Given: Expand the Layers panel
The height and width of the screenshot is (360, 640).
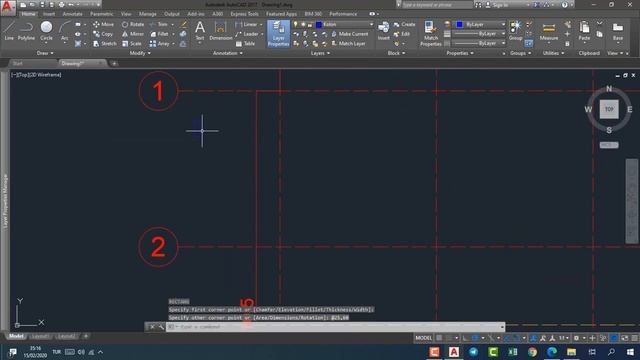Looking at the screenshot, I should pyautogui.click(x=320, y=53).
